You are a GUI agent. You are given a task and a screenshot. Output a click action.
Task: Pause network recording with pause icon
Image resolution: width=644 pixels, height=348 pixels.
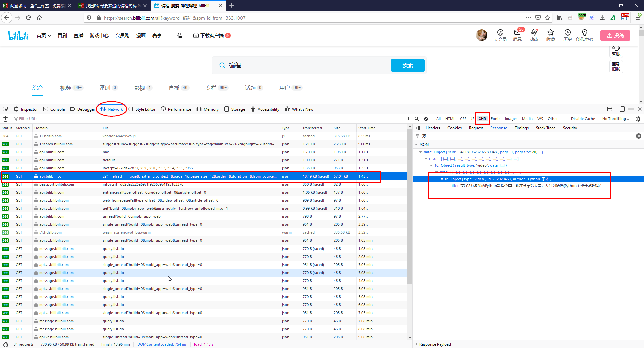pyautogui.click(x=407, y=119)
